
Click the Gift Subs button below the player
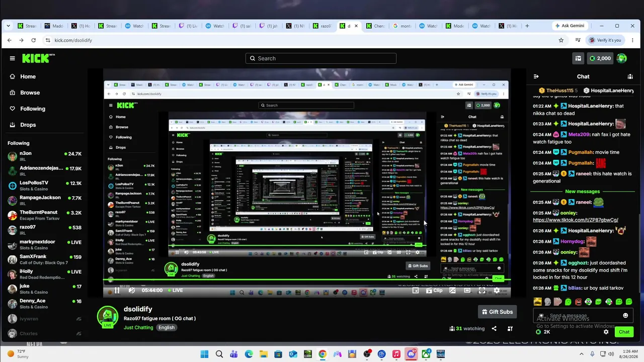[497, 312]
